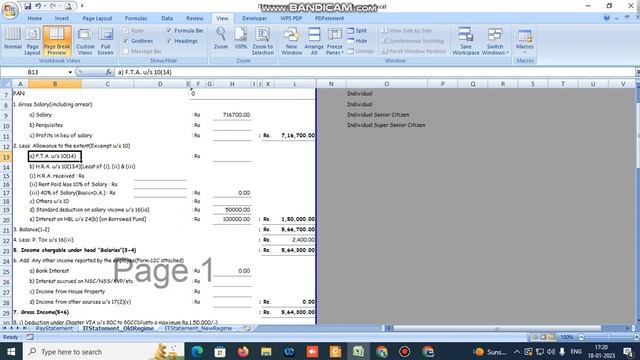
Task: Expand the formula bar
Action: point(637,72)
